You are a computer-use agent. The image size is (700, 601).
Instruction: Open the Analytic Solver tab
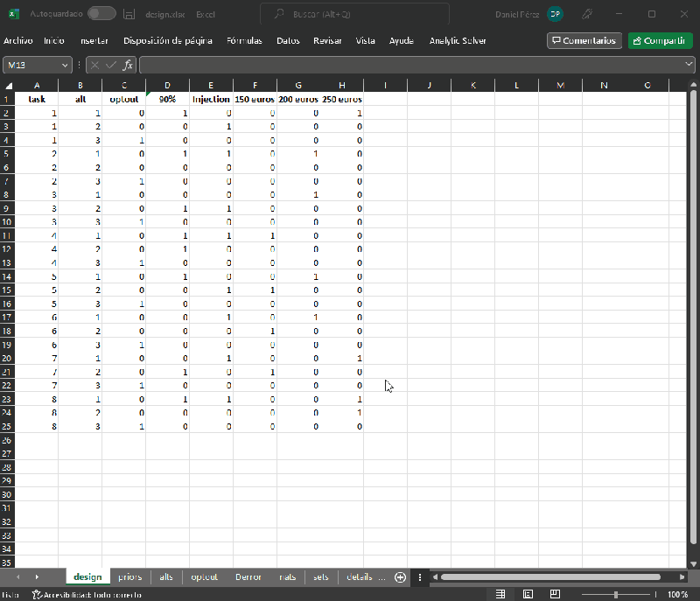click(x=458, y=40)
